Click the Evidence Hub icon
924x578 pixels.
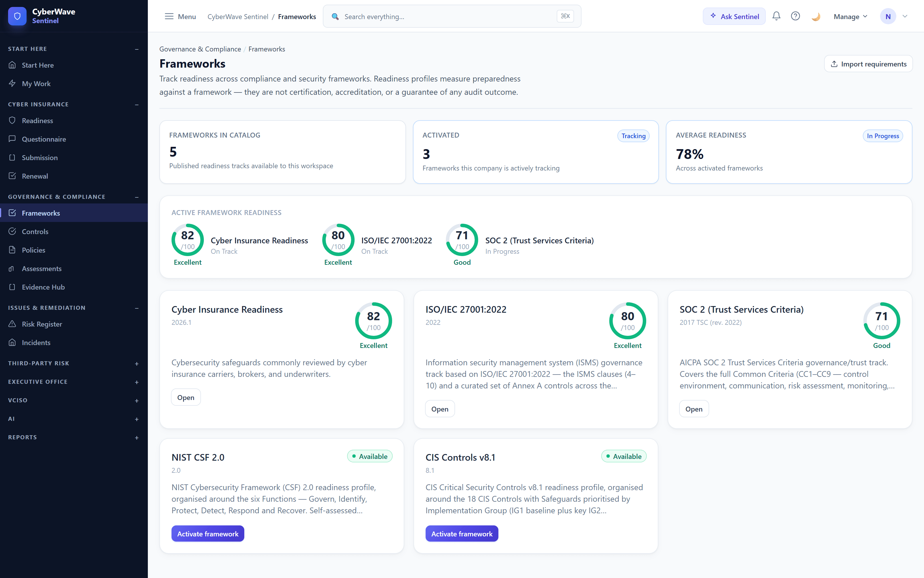[12, 287]
